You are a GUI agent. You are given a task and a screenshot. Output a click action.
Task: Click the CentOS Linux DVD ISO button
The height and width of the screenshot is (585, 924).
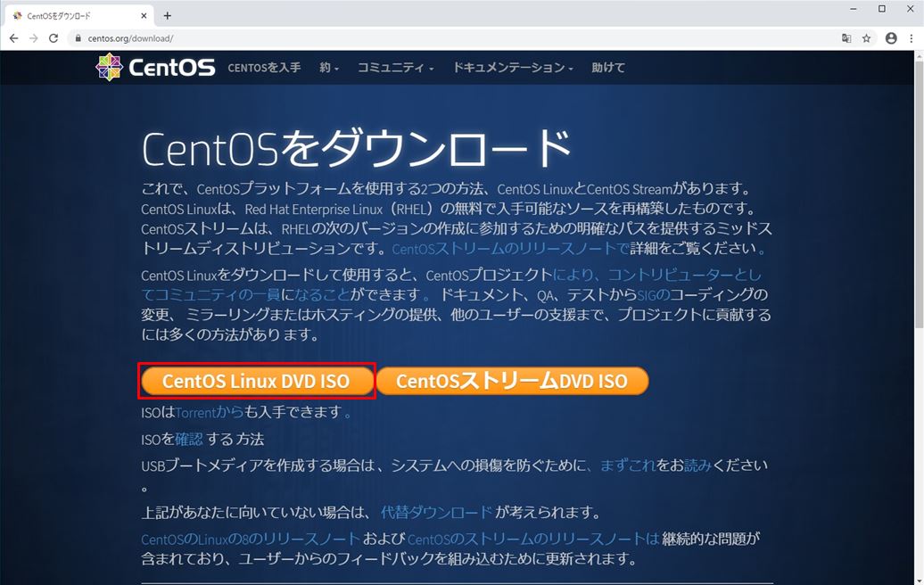pos(257,381)
